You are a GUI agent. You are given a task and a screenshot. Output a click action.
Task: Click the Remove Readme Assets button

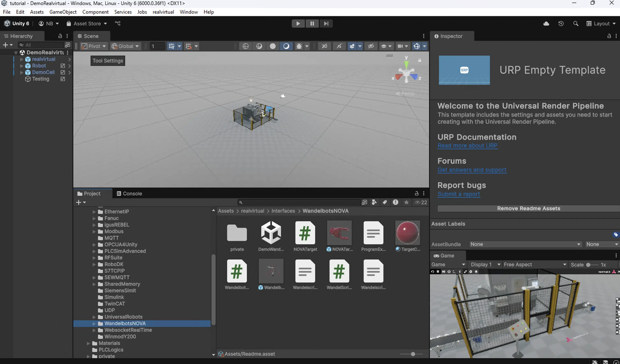(528, 208)
